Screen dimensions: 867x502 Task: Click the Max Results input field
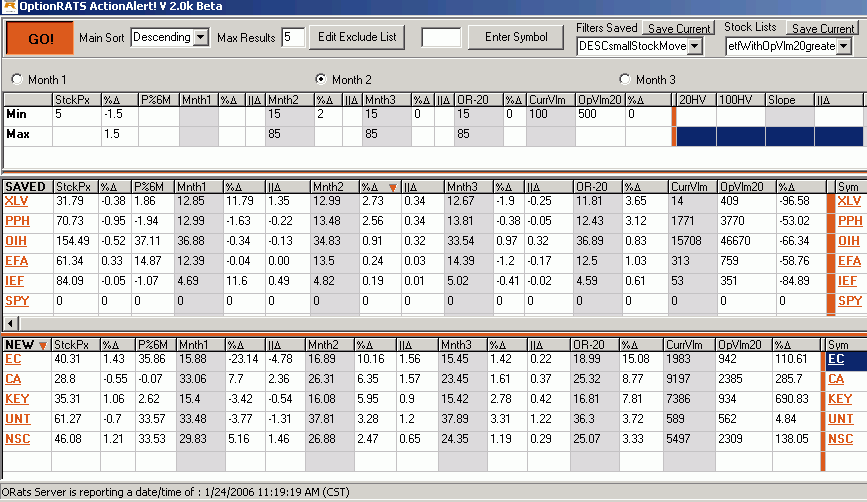(x=293, y=38)
